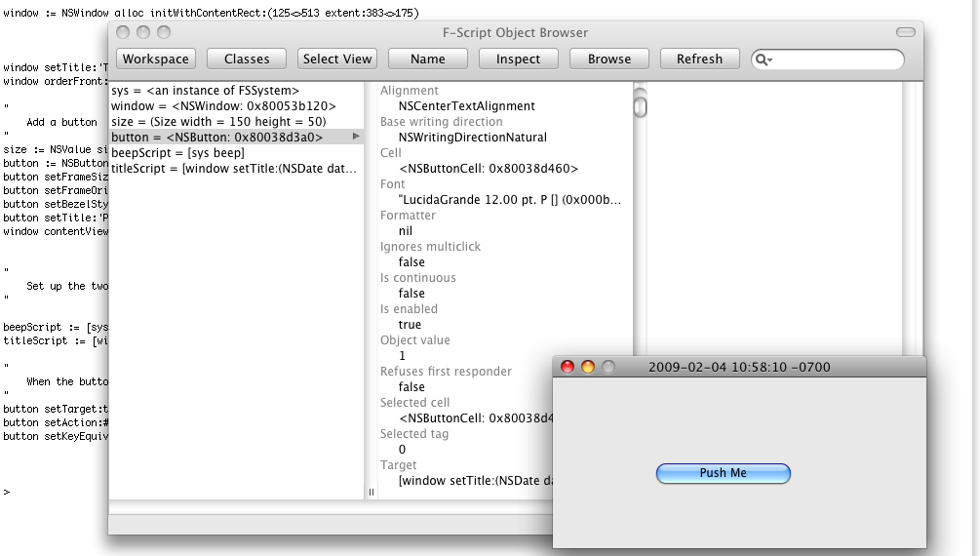This screenshot has height=556, width=980.
Task: Click the nil value under Formatter
Action: (406, 231)
